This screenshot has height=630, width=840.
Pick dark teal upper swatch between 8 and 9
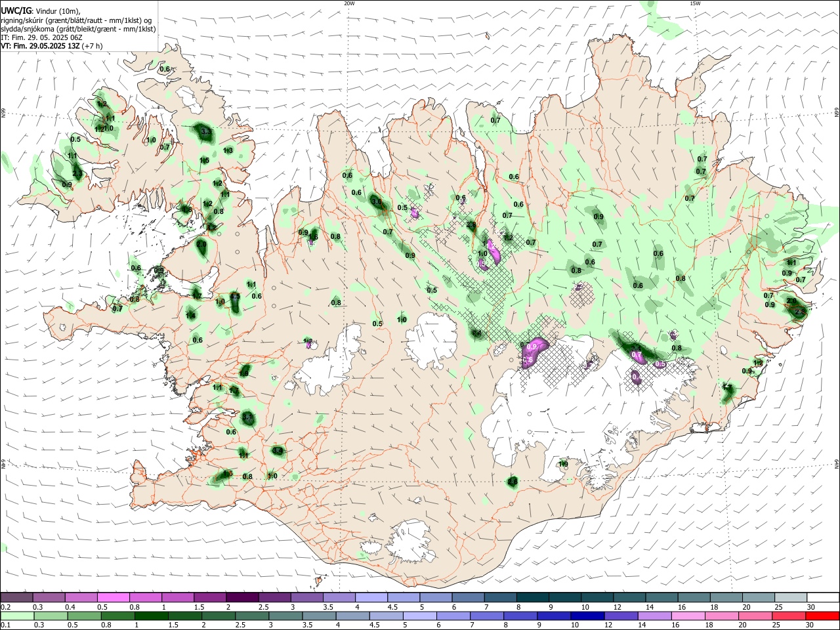click(x=532, y=597)
